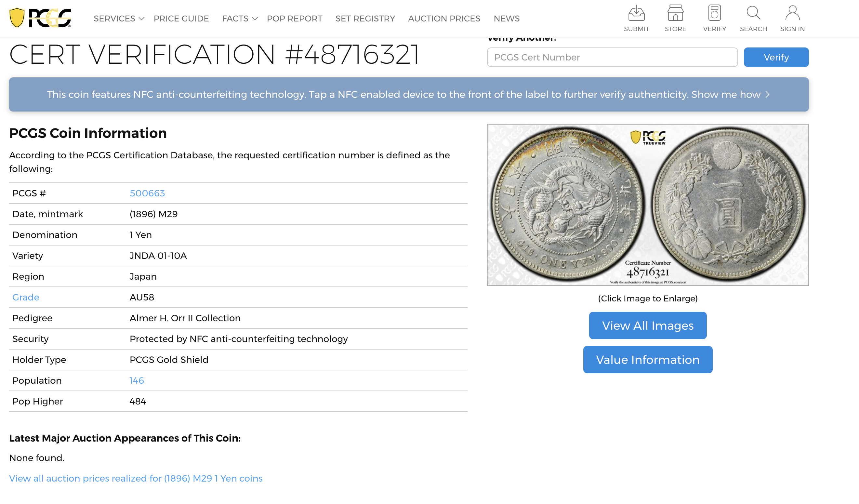Viewport: 859px width, 504px height.
Task: Select 'JNDA 01-10A' variety value
Action: click(158, 256)
